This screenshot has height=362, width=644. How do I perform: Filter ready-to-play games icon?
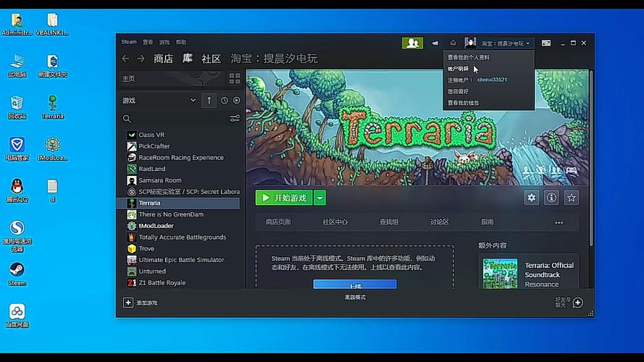(x=237, y=101)
